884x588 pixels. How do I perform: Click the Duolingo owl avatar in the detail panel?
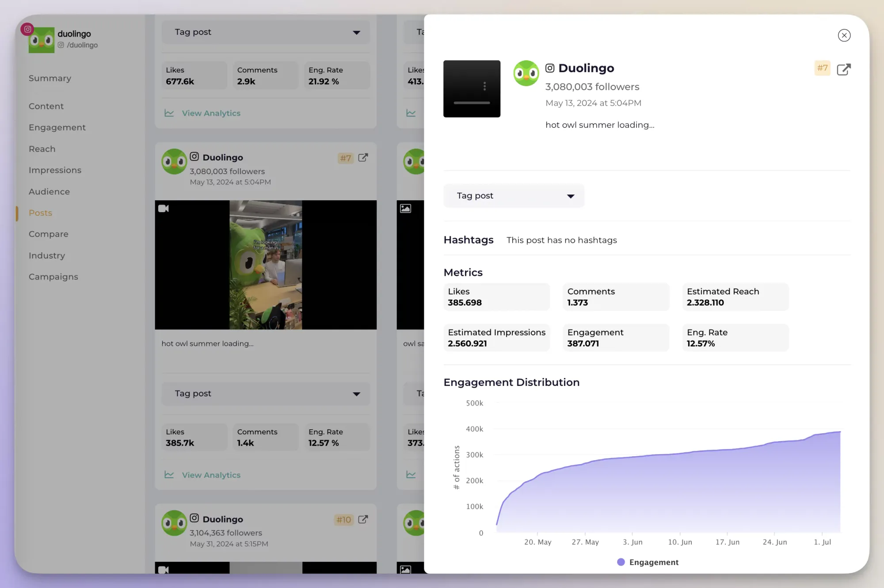526,73
